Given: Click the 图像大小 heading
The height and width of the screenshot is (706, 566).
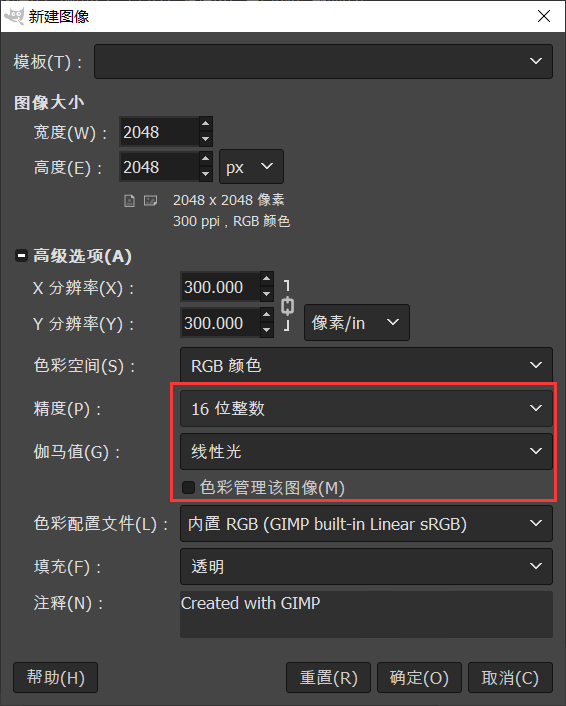Looking at the screenshot, I should pos(49,102).
